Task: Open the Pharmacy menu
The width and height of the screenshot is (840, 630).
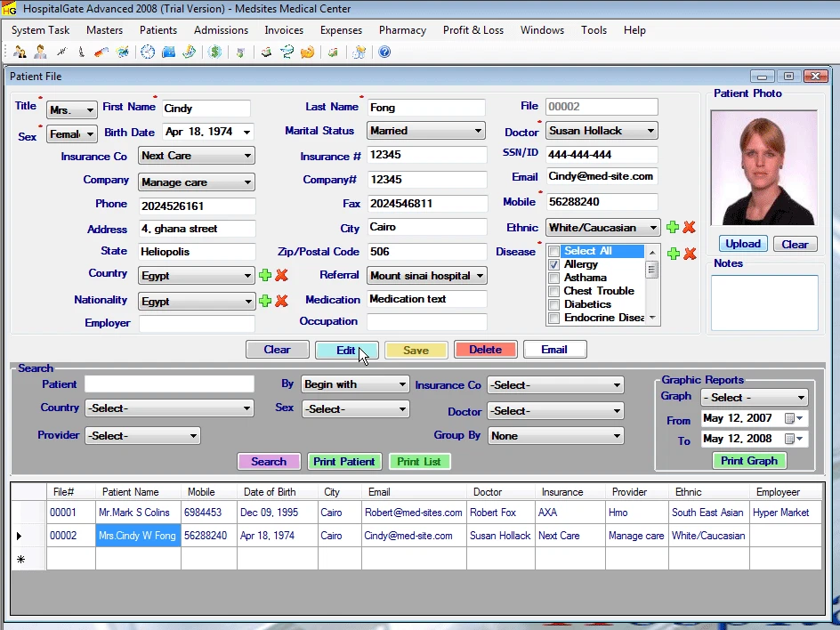Action: tap(402, 29)
